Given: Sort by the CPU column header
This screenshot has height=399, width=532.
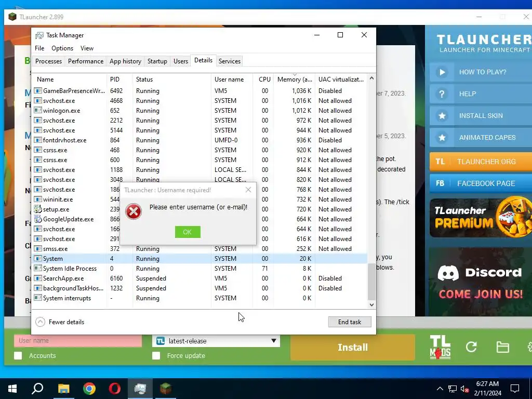Looking at the screenshot, I should 263,79.
